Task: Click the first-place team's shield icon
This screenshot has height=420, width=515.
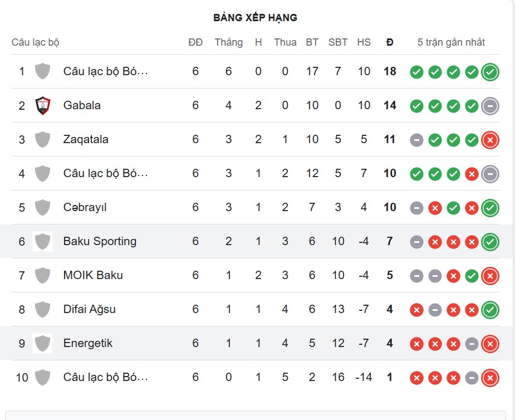Action: pyautogui.click(x=43, y=71)
